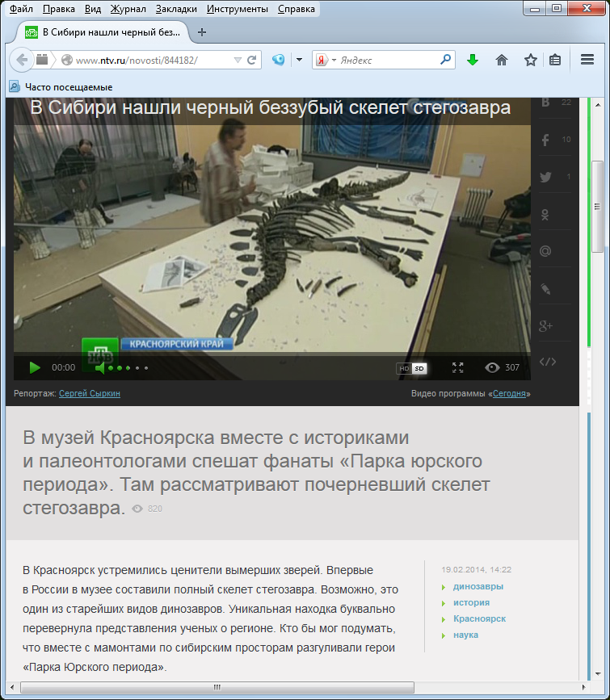
Task: Open the Yandex search engine dropdown
Action: coord(326,60)
